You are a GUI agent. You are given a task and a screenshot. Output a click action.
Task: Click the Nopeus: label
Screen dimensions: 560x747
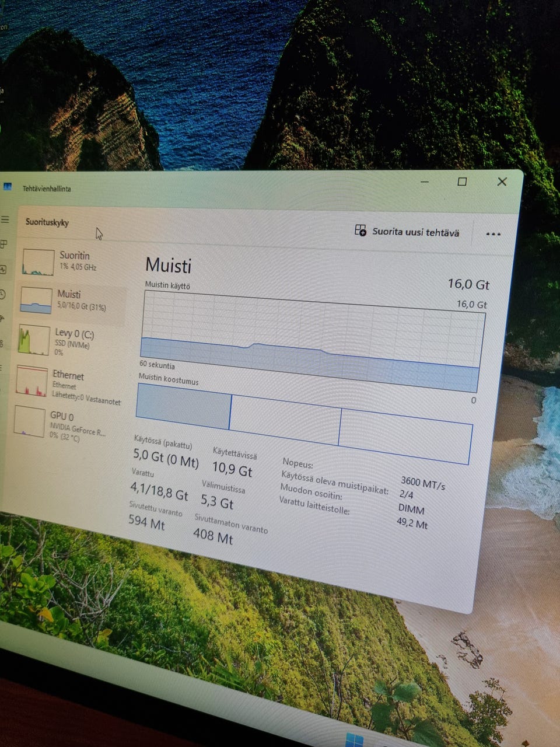point(297,463)
